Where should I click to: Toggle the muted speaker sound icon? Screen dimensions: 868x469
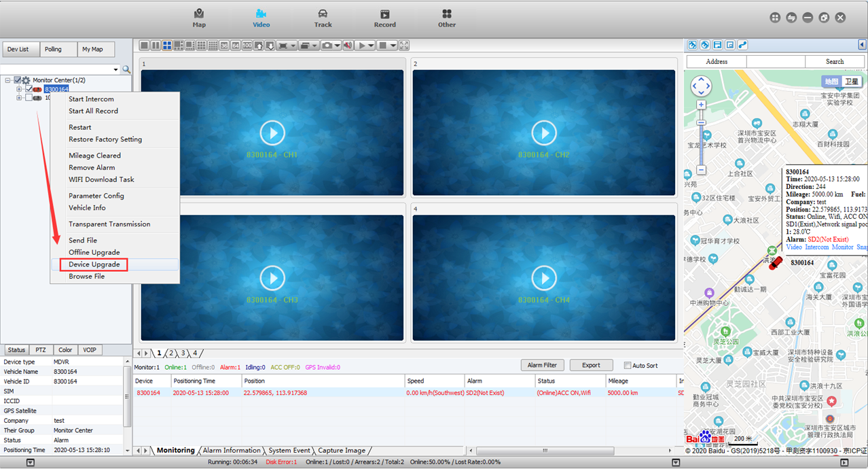tap(347, 46)
